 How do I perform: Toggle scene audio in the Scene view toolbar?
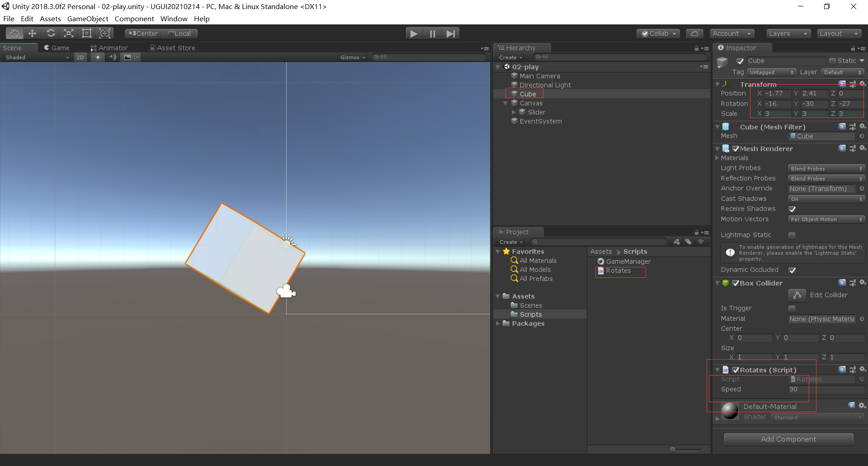pyautogui.click(x=113, y=57)
